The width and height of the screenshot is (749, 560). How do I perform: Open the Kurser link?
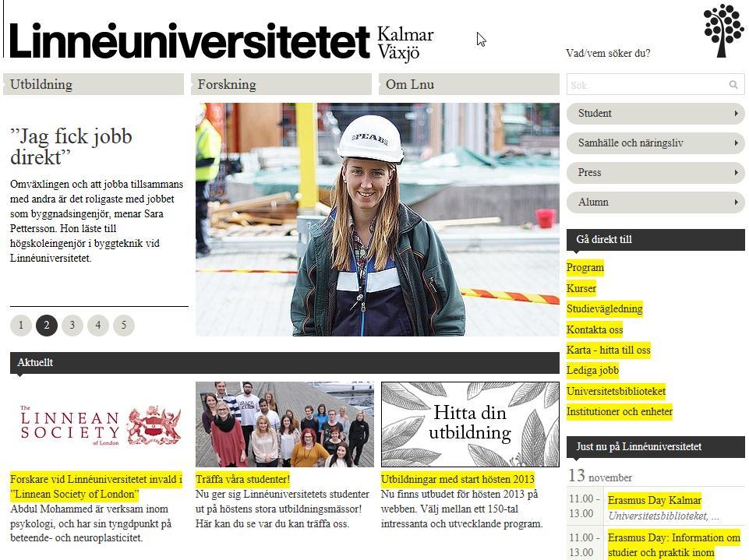point(581,288)
